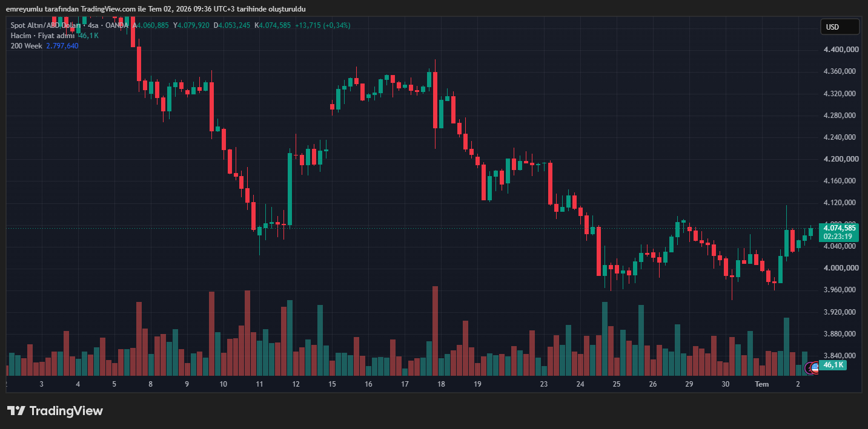Click the high price value 4.079,920
The height and width of the screenshot is (429, 868).
click(193, 25)
